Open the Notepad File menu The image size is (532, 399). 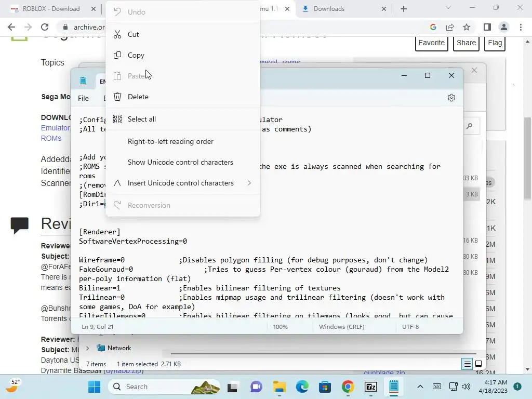pyautogui.click(x=83, y=98)
